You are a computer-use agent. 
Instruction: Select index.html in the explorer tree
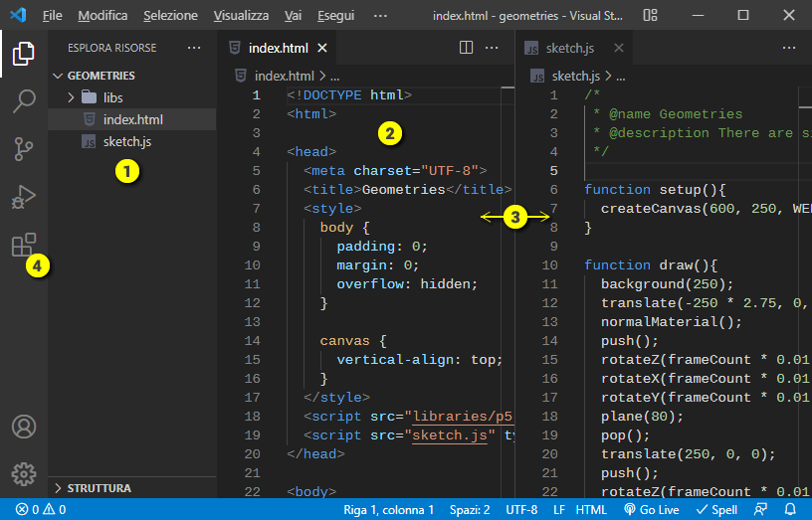132,119
